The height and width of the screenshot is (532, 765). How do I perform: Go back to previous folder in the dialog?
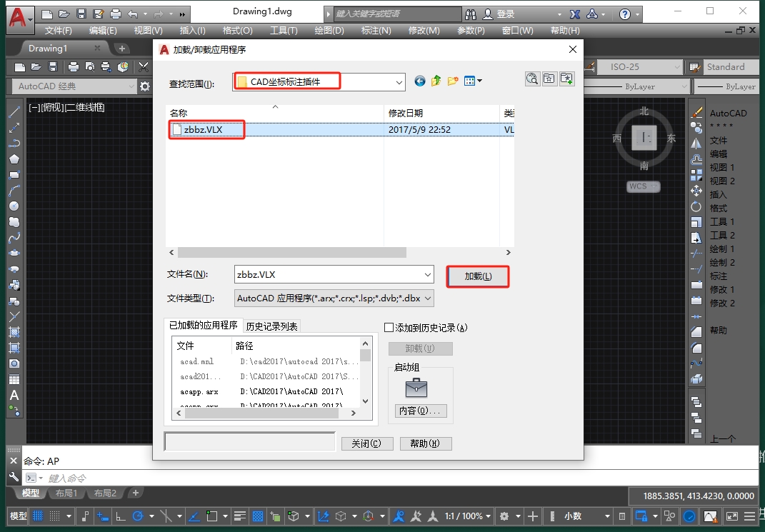(x=419, y=81)
